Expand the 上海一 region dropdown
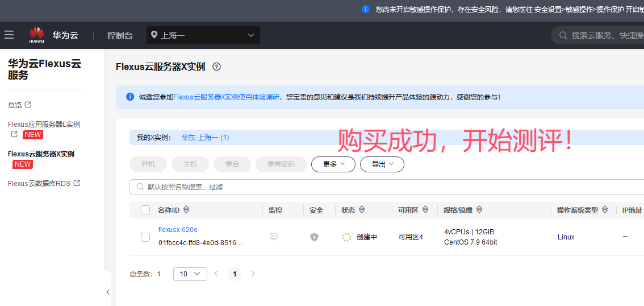Viewport: 644px width, 306px height. [x=203, y=35]
